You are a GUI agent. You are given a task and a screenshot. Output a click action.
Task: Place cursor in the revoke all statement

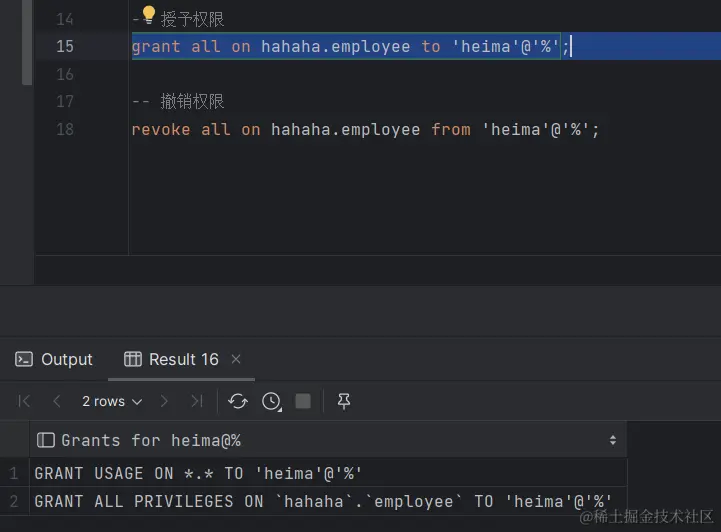pyautogui.click(x=365, y=130)
